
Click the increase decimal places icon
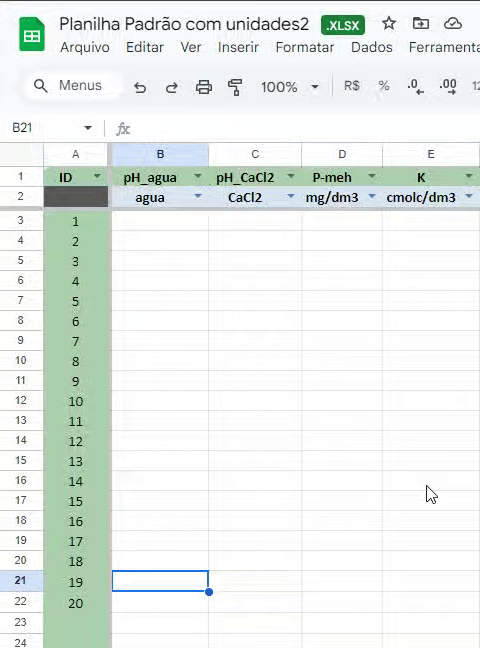pyautogui.click(x=448, y=86)
